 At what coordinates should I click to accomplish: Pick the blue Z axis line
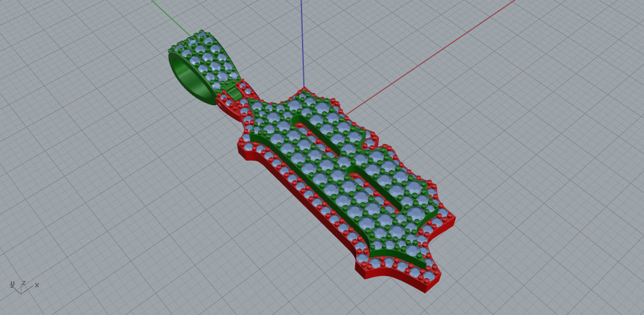(x=303, y=43)
